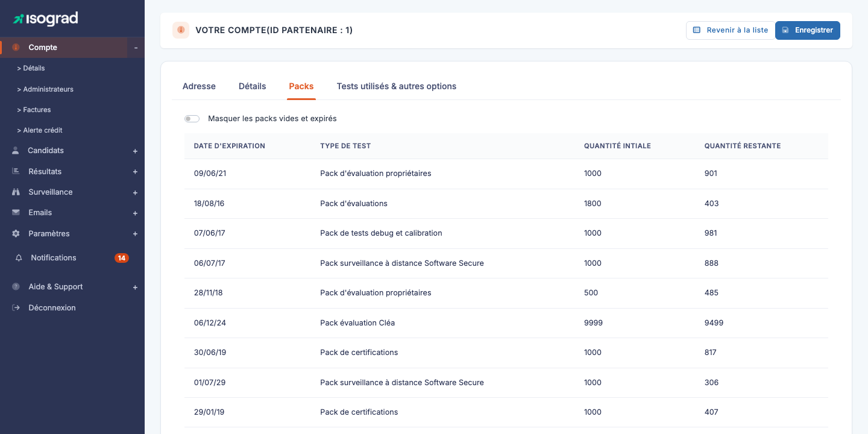
Task: Click the Candidats person icon
Action: 16,151
